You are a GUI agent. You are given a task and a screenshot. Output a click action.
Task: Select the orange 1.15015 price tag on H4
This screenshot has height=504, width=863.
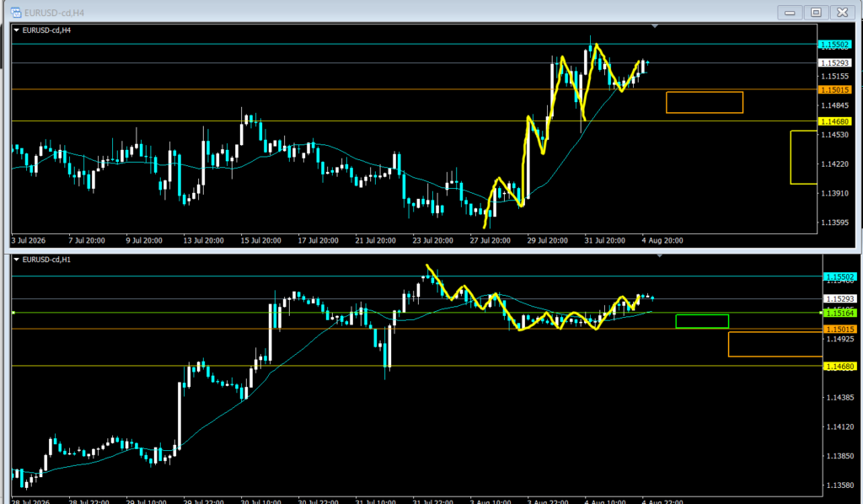coord(835,89)
